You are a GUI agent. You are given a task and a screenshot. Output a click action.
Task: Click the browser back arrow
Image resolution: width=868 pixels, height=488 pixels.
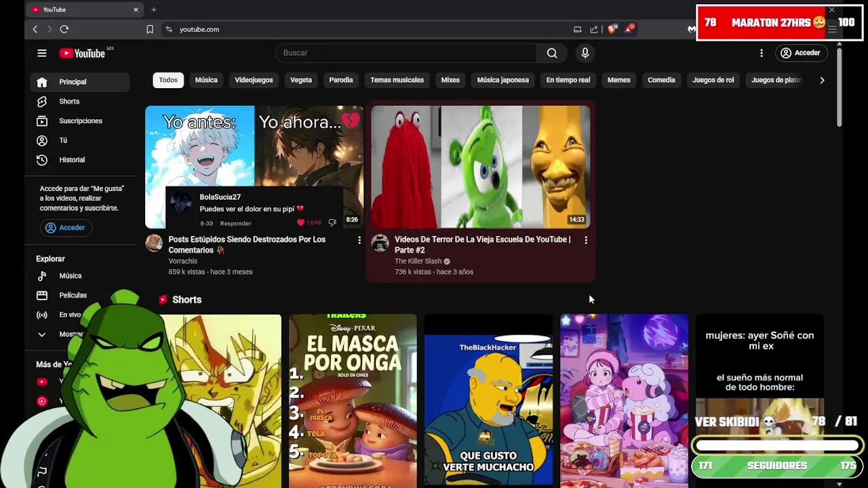(x=35, y=29)
